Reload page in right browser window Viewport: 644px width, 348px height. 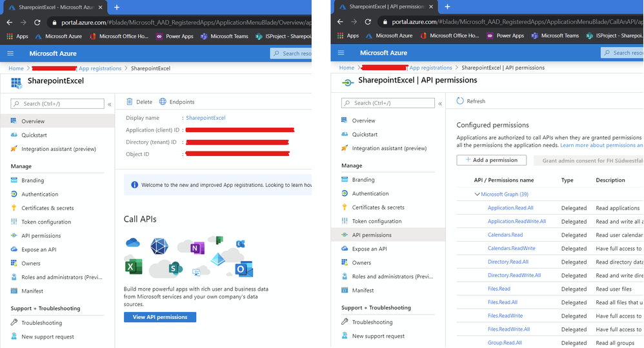(x=368, y=22)
